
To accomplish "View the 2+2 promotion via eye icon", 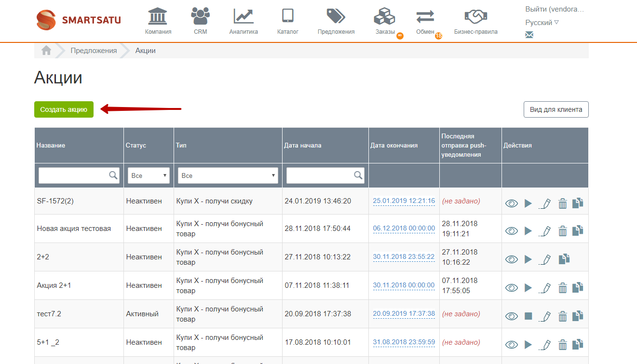I will tap(512, 259).
